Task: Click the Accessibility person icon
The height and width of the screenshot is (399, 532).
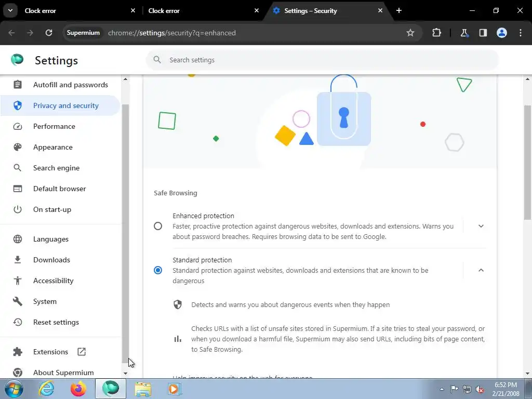Action: [x=18, y=281]
